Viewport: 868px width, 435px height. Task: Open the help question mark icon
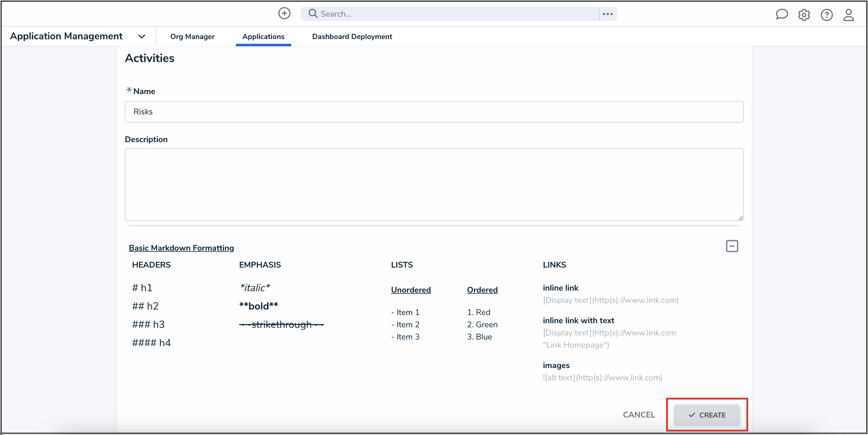[827, 15]
